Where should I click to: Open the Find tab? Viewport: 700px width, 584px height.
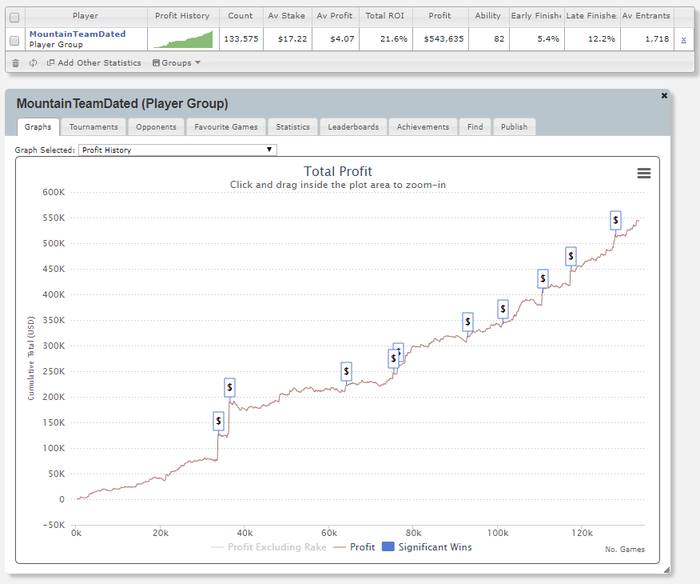click(475, 127)
